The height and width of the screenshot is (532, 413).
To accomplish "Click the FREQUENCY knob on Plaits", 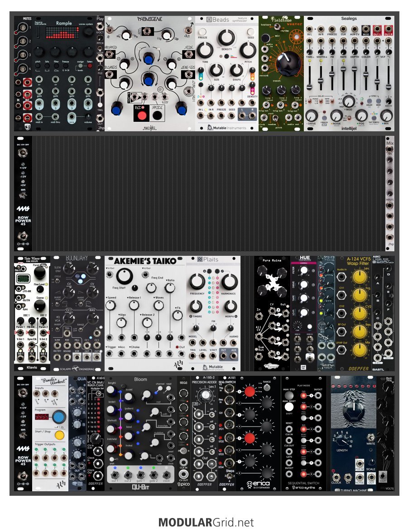I will tap(197, 282).
